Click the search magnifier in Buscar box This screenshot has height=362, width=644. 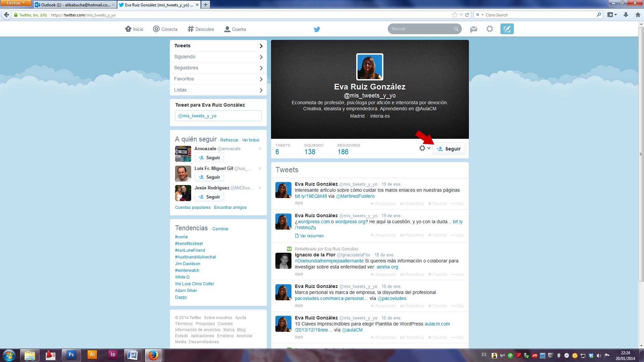coord(456,29)
